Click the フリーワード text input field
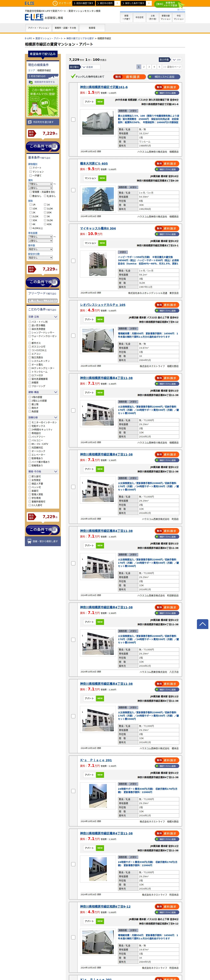Screen dimensions: 210x980 coord(43,301)
